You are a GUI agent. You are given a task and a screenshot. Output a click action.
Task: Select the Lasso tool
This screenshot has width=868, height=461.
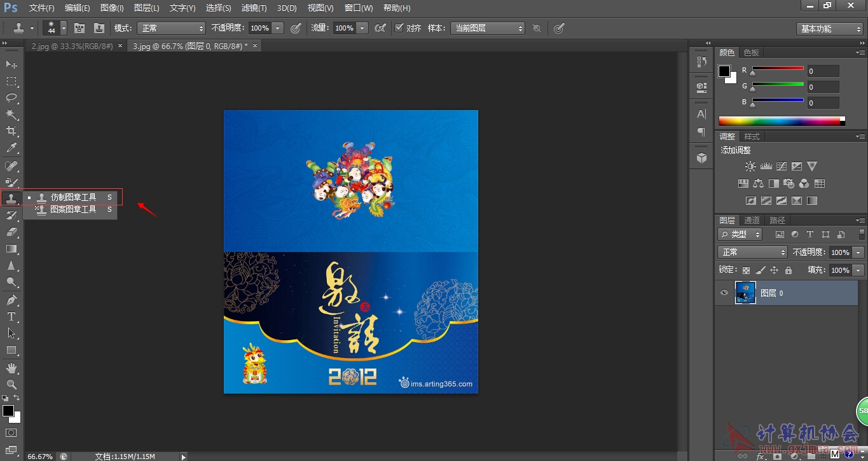pyautogui.click(x=11, y=98)
